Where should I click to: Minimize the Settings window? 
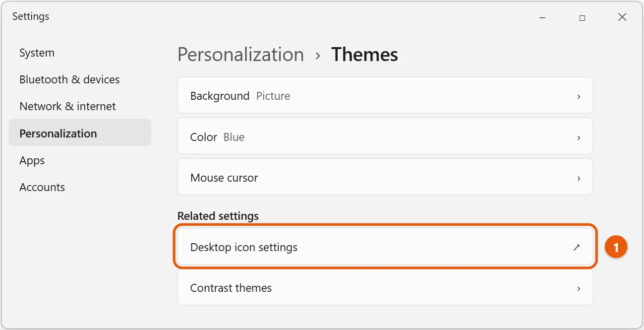[542, 17]
